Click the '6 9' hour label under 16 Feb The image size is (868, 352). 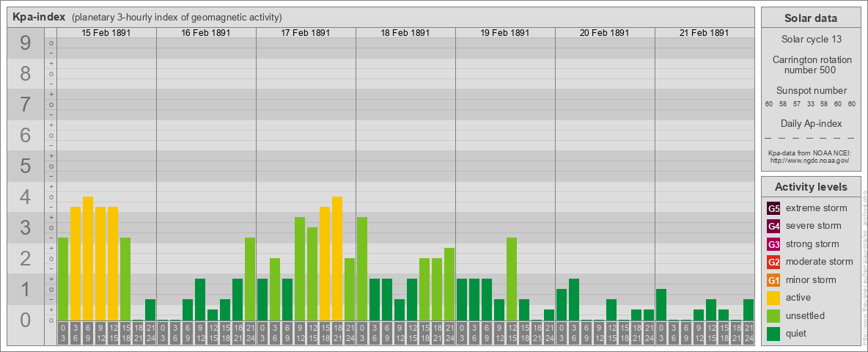click(188, 334)
